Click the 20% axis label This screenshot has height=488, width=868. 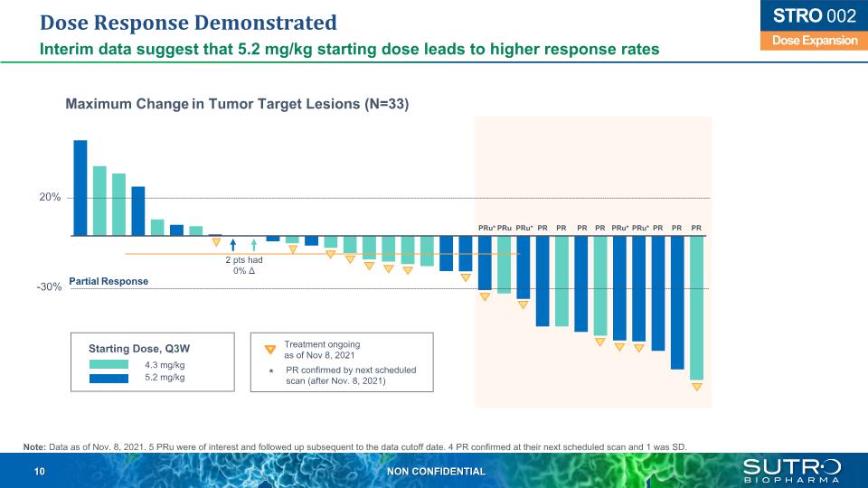(49, 197)
